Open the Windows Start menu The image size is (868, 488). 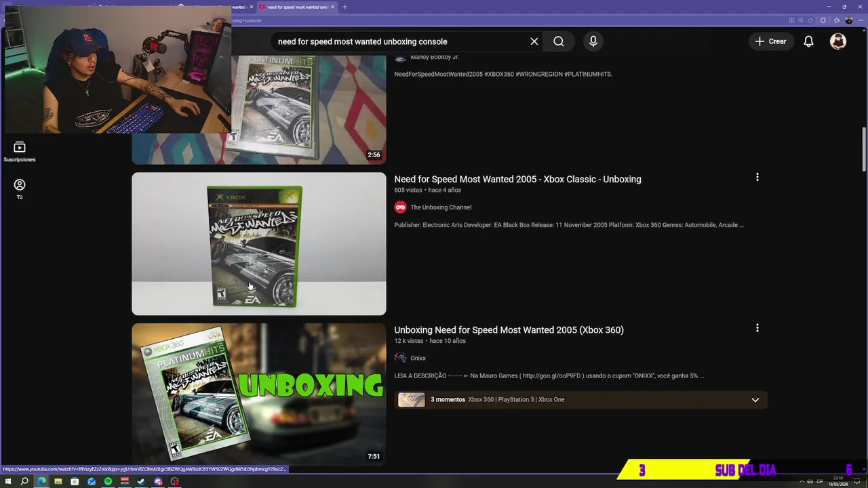tap(7, 481)
